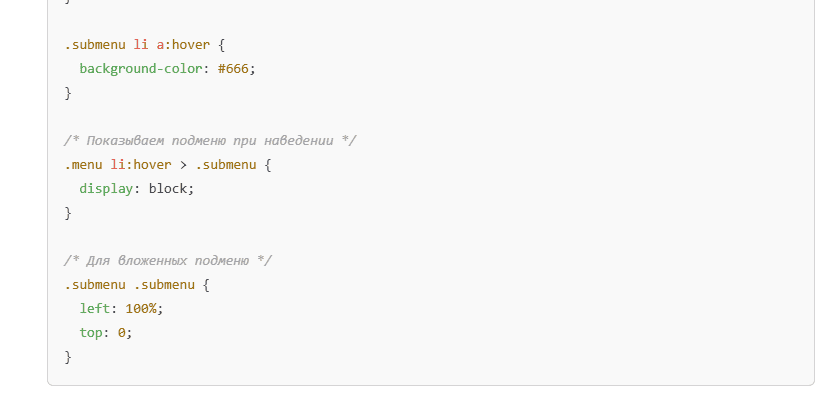Image resolution: width=839 pixels, height=410 pixels.
Task: Click the 'background-color' property name
Action: click(141, 69)
